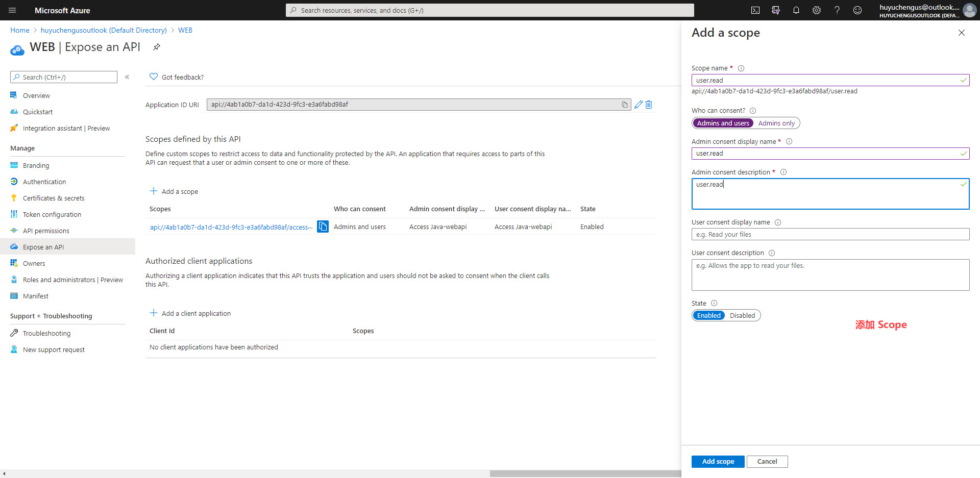This screenshot has height=478, width=980.
Task: Click the Add scope button
Action: pyautogui.click(x=718, y=462)
